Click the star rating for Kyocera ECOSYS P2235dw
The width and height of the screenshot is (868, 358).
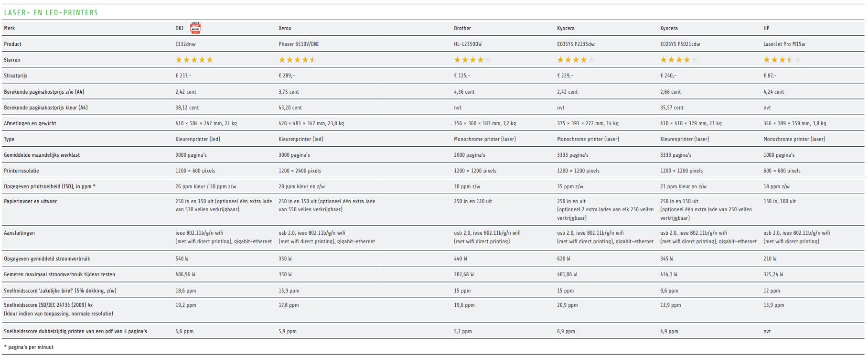[x=576, y=60]
